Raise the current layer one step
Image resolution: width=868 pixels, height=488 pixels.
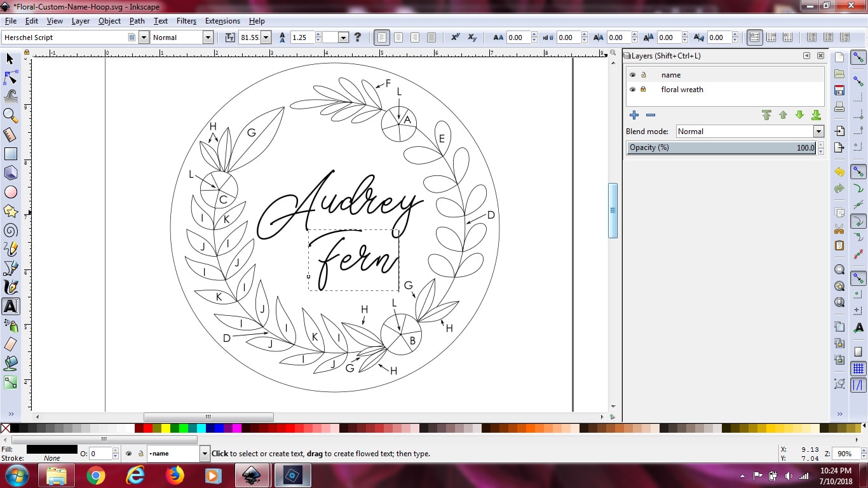[783, 115]
